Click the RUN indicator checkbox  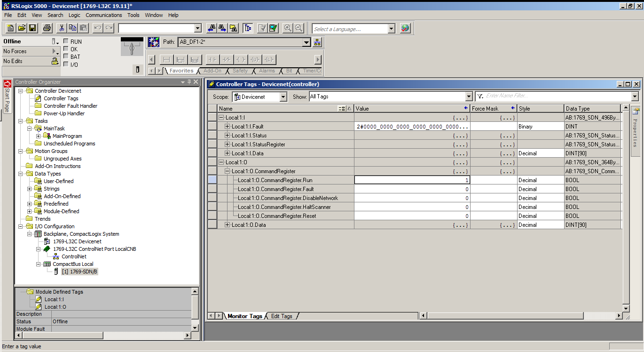click(x=66, y=41)
